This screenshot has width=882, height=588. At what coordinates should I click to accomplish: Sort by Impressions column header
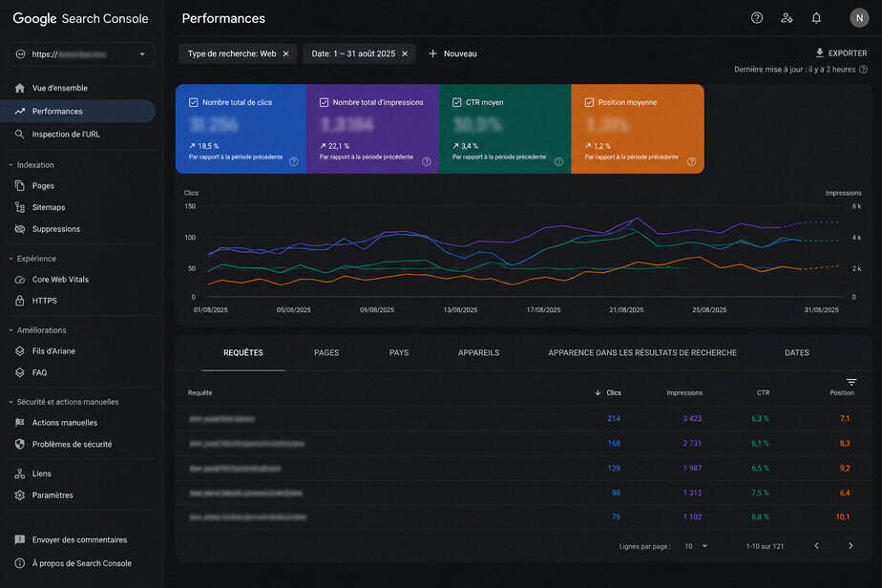pyautogui.click(x=684, y=392)
